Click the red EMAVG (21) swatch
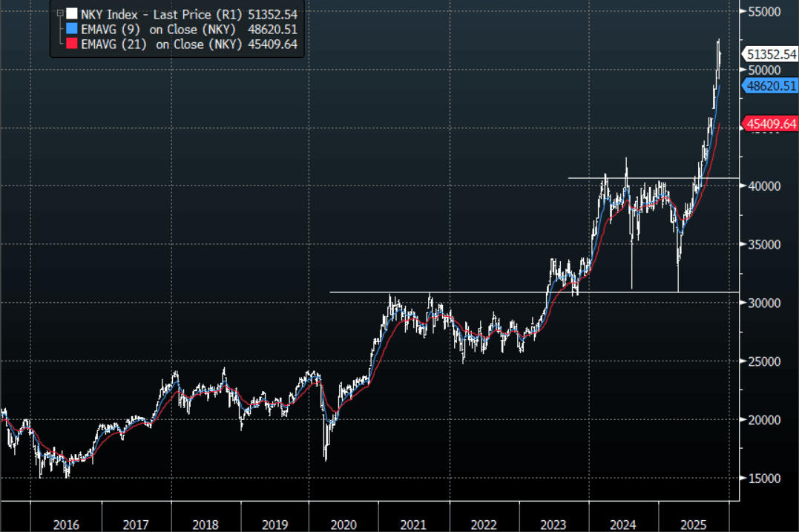The height and width of the screenshot is (532, 799). [71, 45]
